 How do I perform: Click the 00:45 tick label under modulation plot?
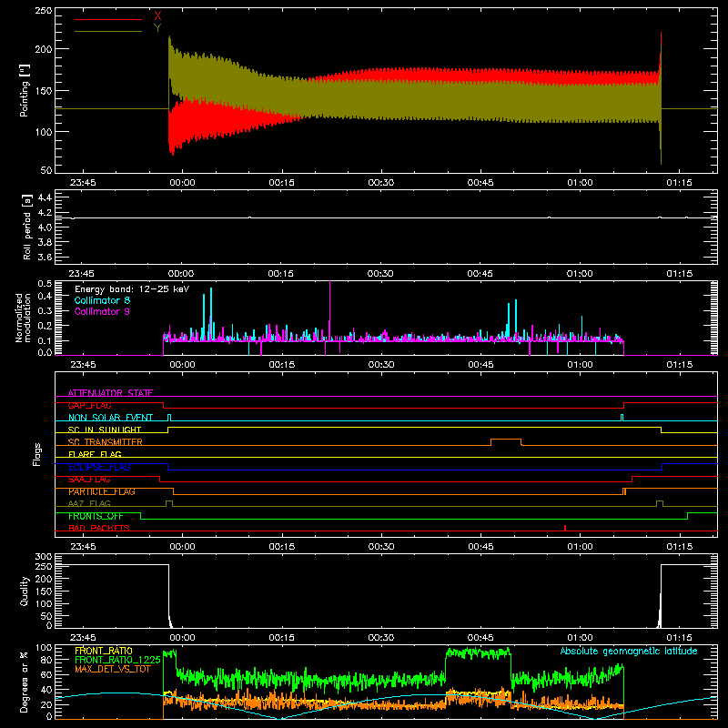(481, 365)
